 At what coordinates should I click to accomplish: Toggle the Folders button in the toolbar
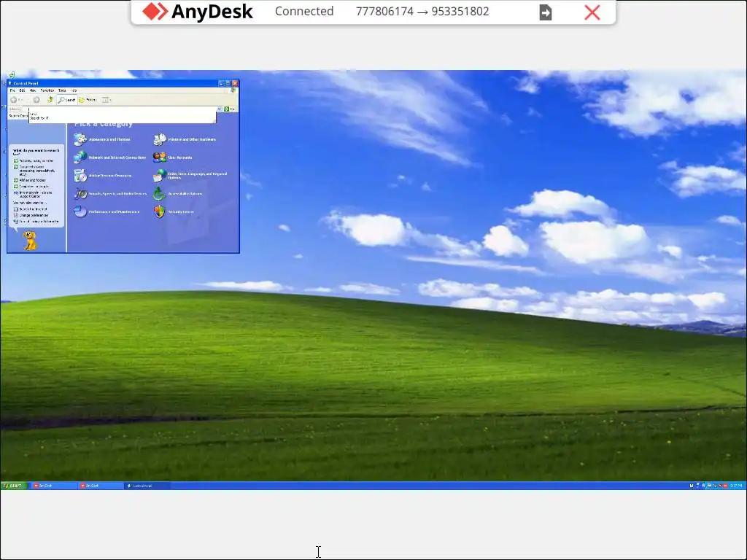point(88,99)
